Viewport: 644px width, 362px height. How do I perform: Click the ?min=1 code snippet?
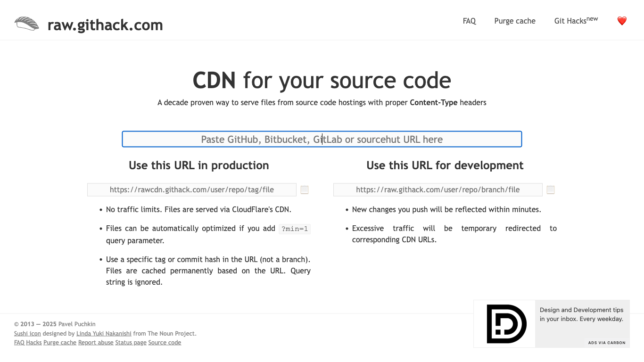295,229
